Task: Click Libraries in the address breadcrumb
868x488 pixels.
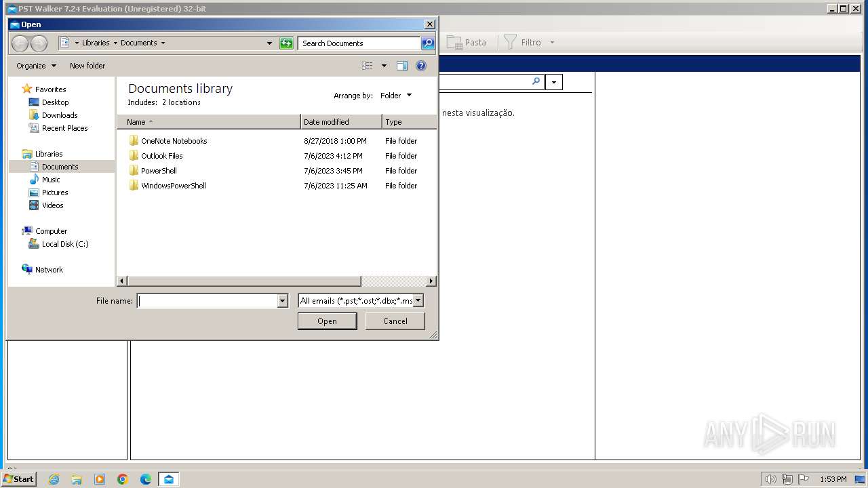Action: click(96, 43)
